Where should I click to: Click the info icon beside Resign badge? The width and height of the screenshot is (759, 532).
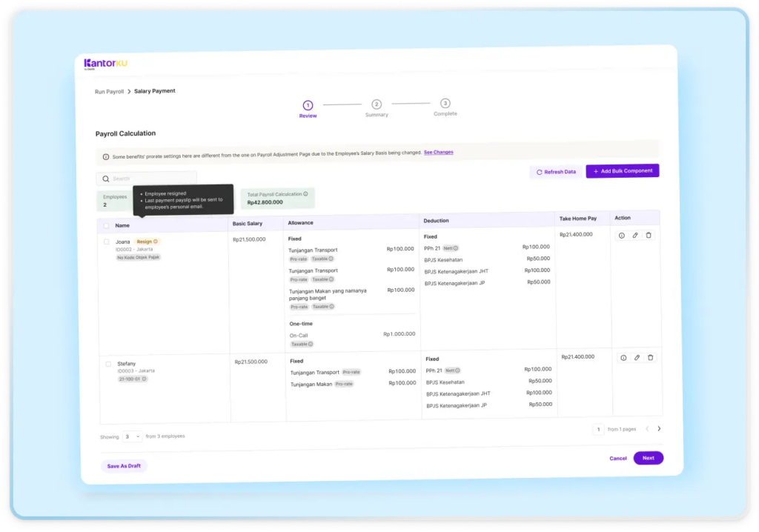pyautogui.click(x=156, y=242)
